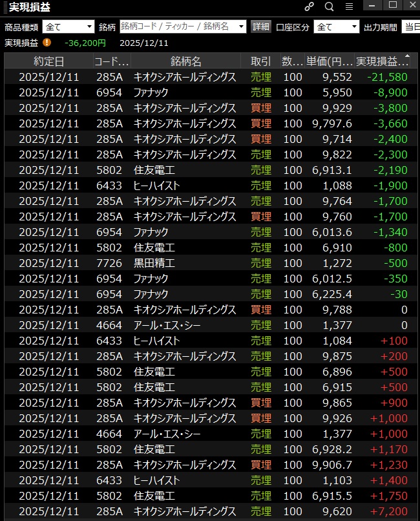Expand the 銘柄 search dropdown arrow

click(242, 27)
